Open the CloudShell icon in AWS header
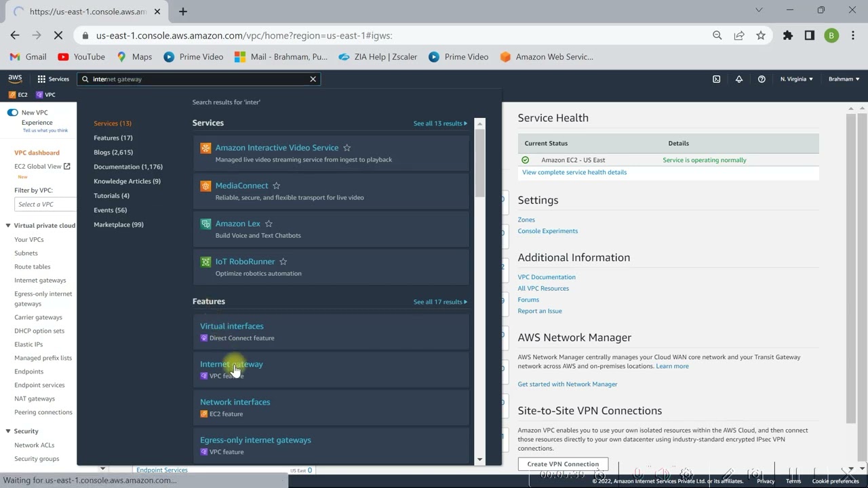Screen dimensions: 868x488 tap(716, 79)
